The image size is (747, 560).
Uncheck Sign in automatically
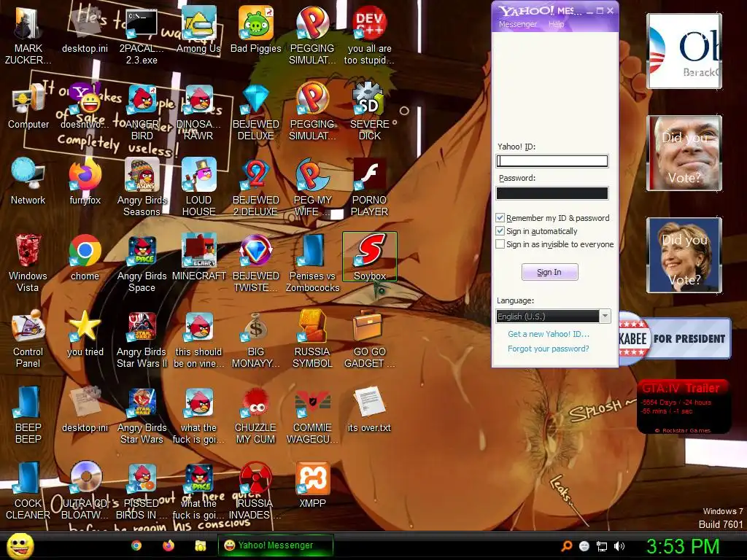tap(500, 231)
